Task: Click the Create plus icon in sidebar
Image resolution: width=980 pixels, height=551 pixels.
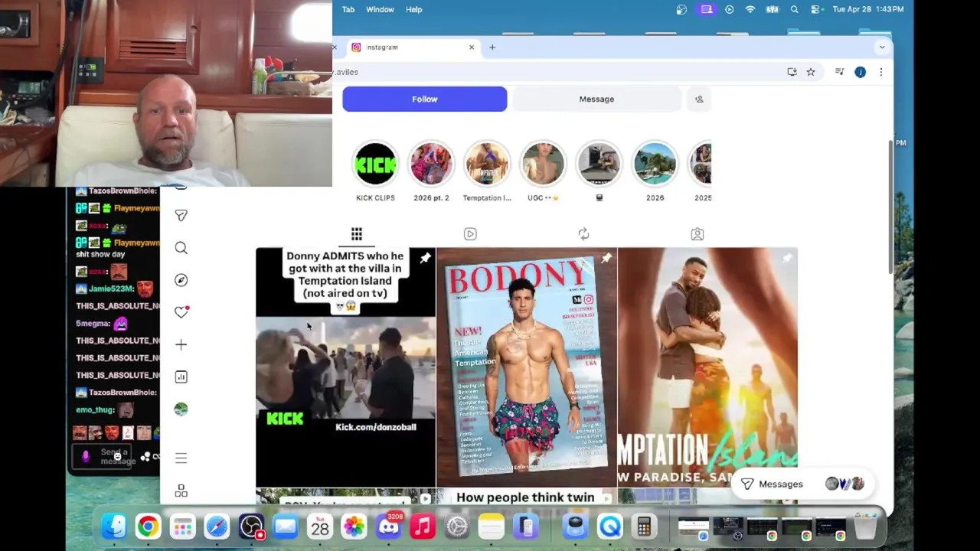Action: click(x=181, y=344)
